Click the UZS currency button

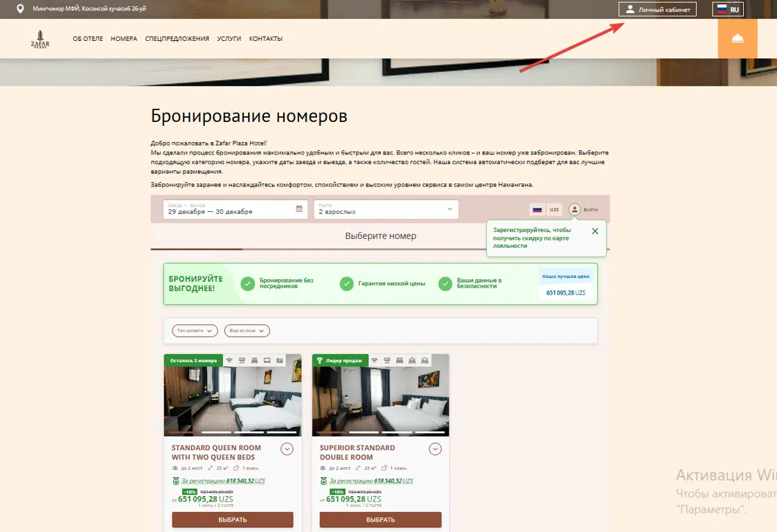pyautogui.click(x=554, y=209)
